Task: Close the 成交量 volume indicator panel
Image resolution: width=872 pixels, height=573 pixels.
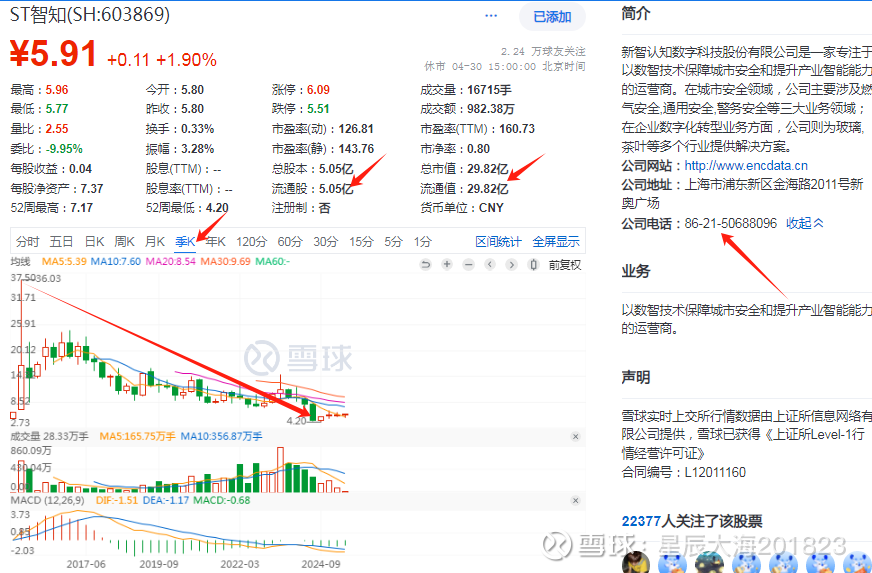Action: tap(576, 437)
